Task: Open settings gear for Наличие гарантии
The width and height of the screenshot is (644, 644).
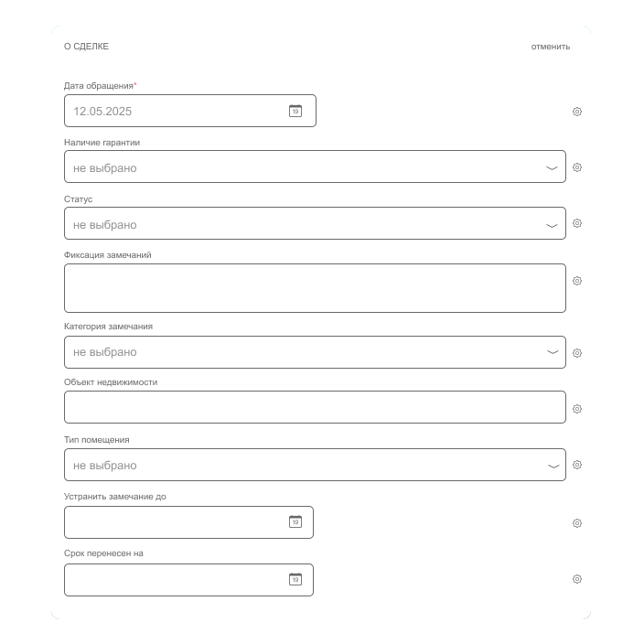Action: tap(577, 167)
